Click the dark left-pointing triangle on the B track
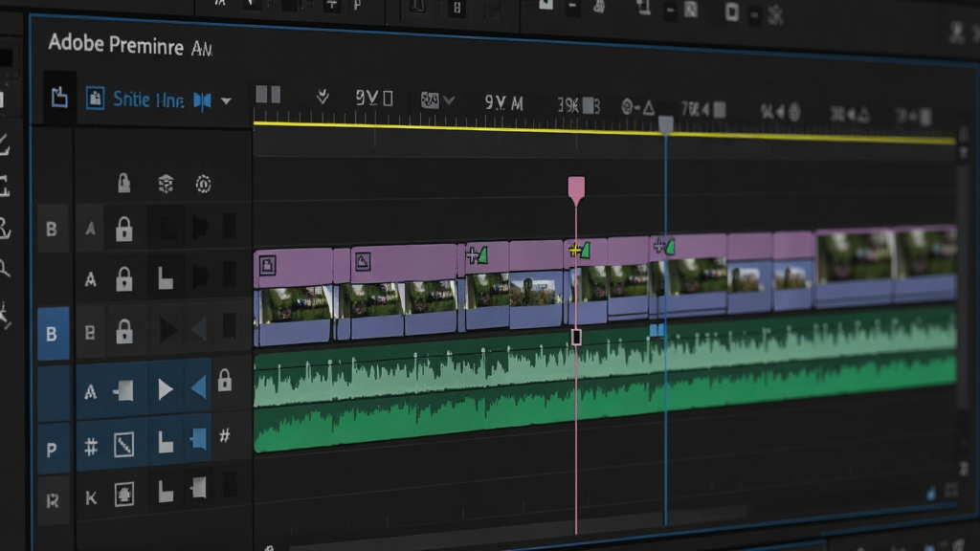This screenshot has width=980, height=551. click(x=199, y=329)
